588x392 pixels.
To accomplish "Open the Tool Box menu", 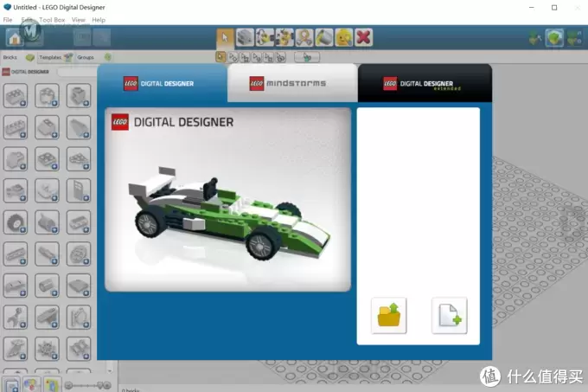I will [x=52, y=20].
